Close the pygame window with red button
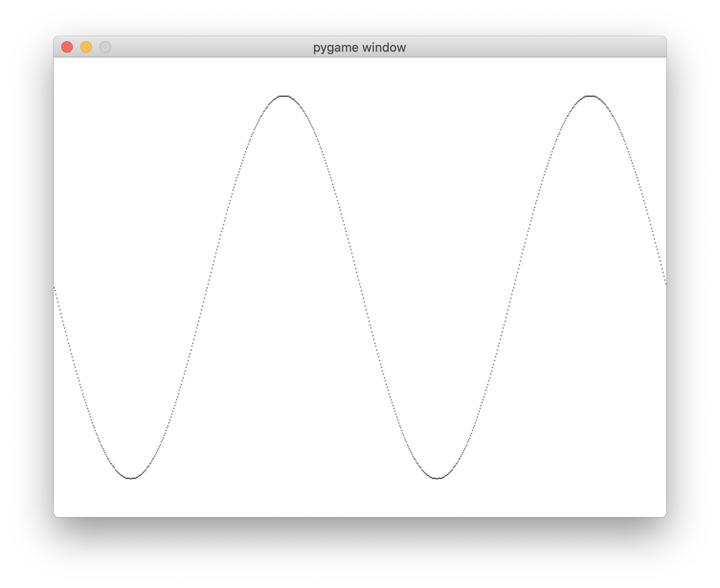This screenshot has height=588, width=720. (x=67, y=47)
